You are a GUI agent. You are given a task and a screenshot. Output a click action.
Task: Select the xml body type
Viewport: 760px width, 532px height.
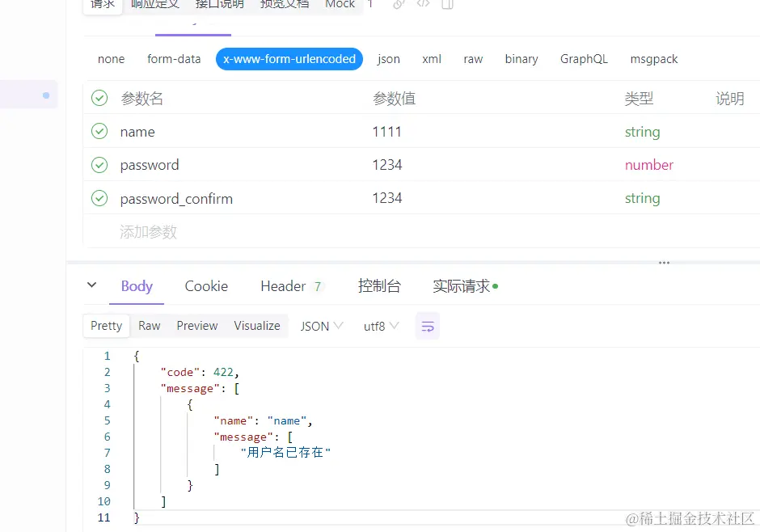432,59
